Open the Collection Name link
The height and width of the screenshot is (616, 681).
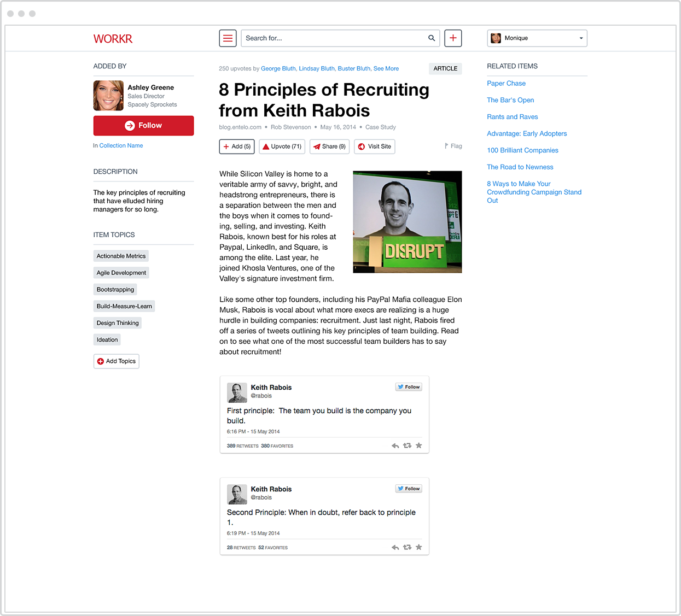(121, 146)
